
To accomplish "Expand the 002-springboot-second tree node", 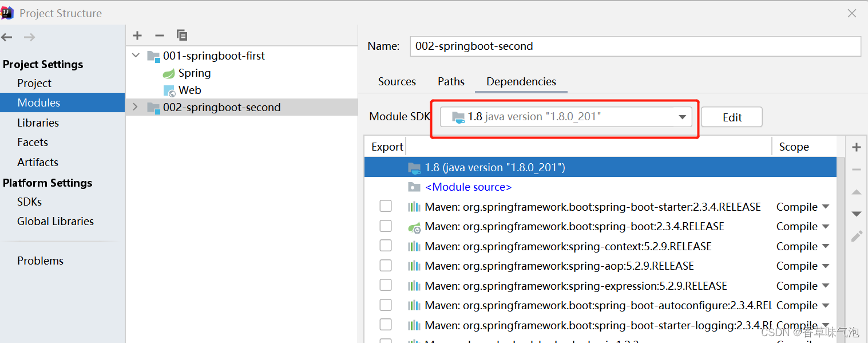I will [136, 107].
